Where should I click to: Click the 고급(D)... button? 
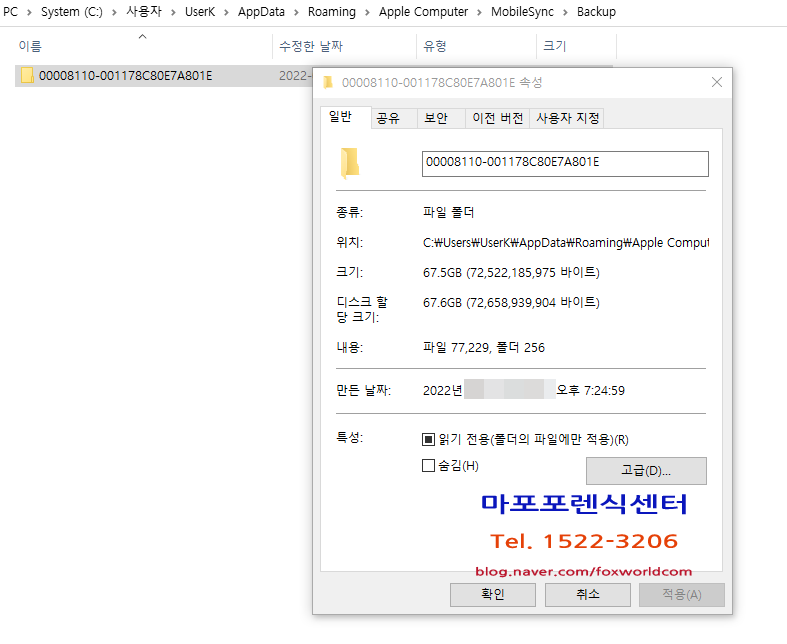point(646,471)
